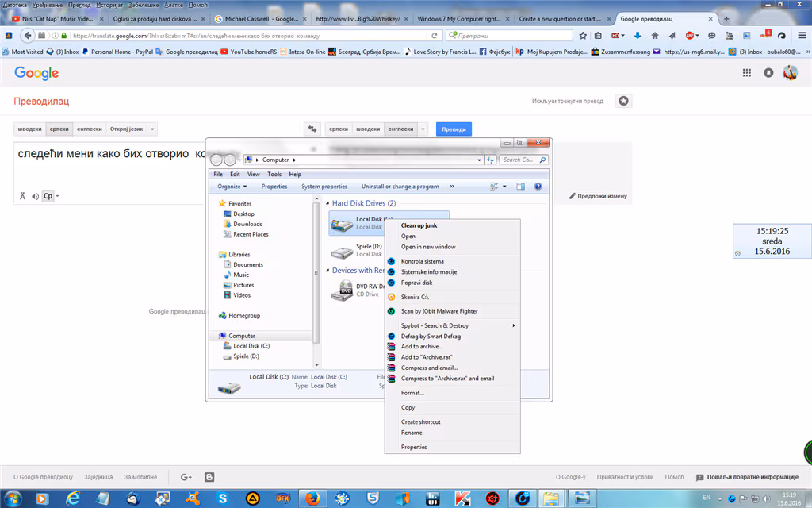812x508 pixels.
Task: Open the source language list dropdown arrow
Action: [x=152, y=129]
